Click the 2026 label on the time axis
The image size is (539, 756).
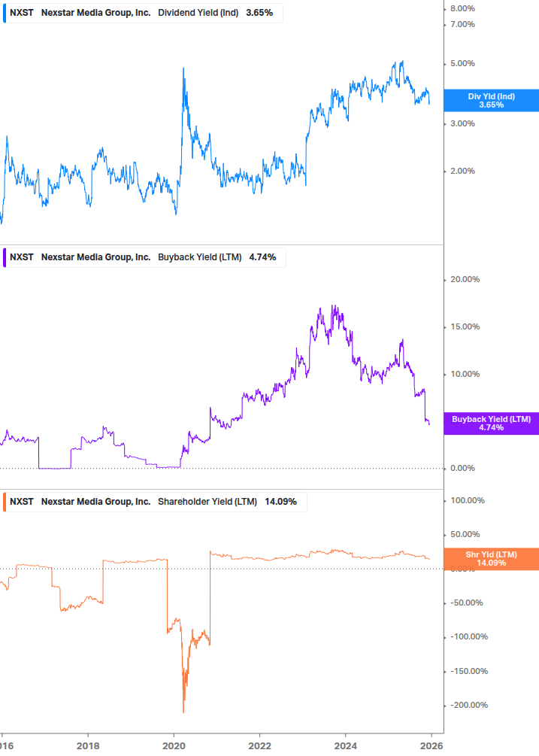coord(432,746)
